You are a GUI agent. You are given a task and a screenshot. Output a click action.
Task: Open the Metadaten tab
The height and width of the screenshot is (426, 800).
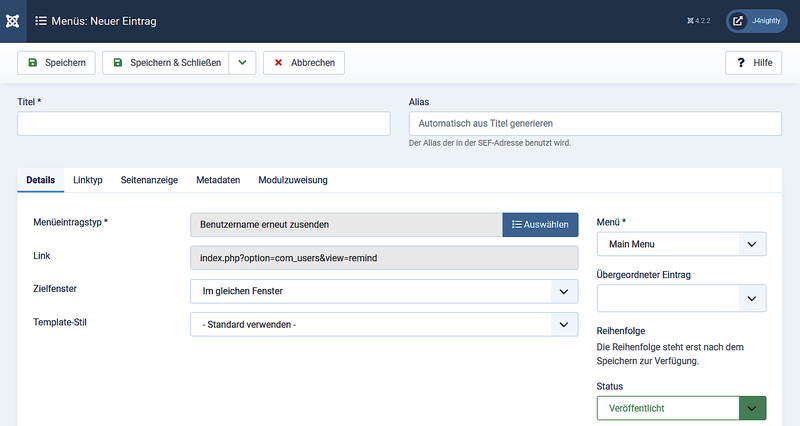[218, 180]
